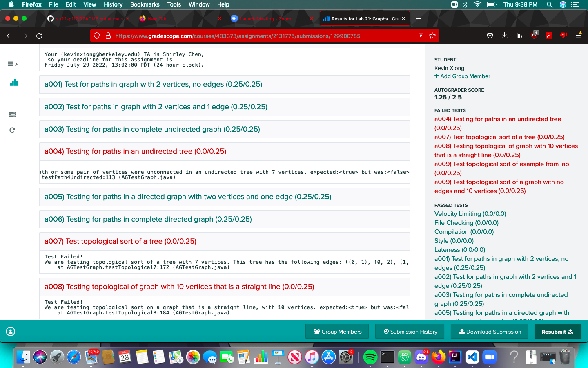Open the account profile icon at bottom left
This screenshot has height=368, width=588.
tap(11, 331)
